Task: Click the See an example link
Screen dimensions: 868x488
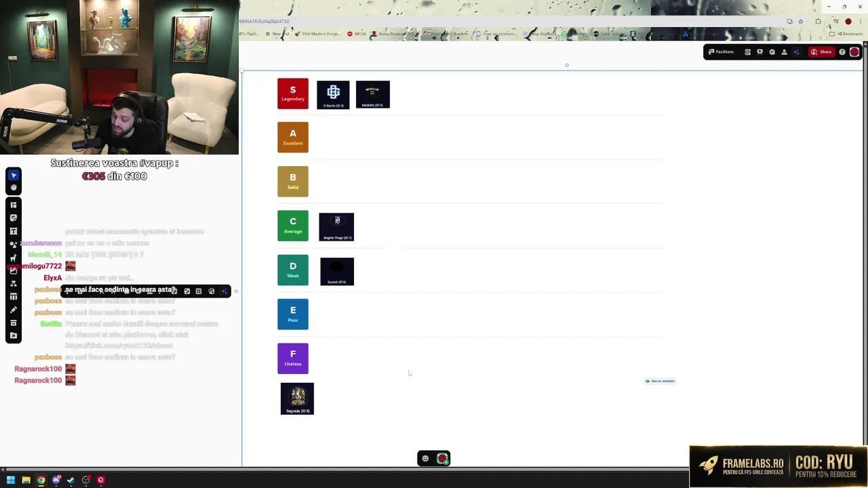Action: point(660,381)
